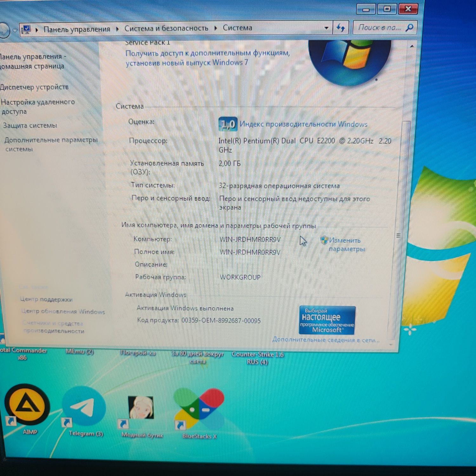The height and width of the screenshot is (476, 476).
Task: Open Индекс производительности Windows link
Action: pos(303,124)
